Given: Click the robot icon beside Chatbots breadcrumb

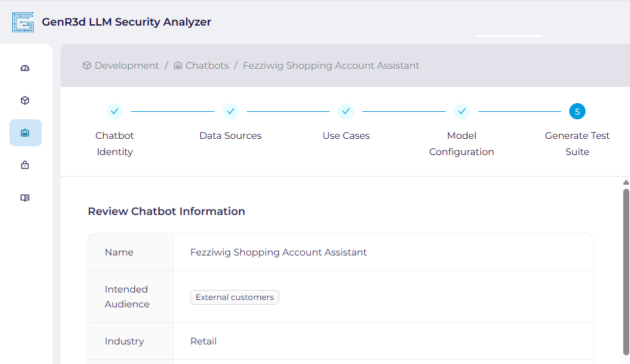Looking at the screenshot, I should tap(178, 65).
